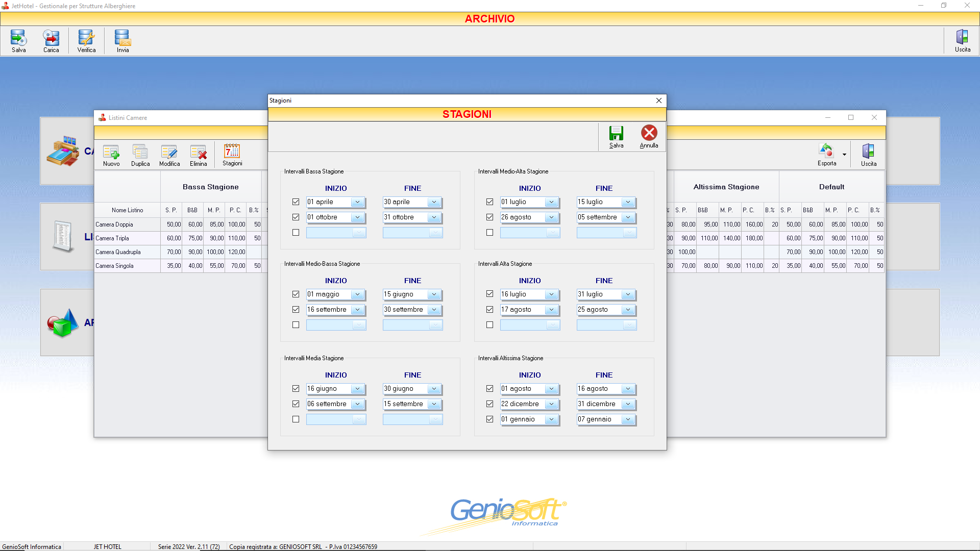Open the 30 settembre end date dropdown
Screen dimensions: 980x551
[x=434, y=310]
